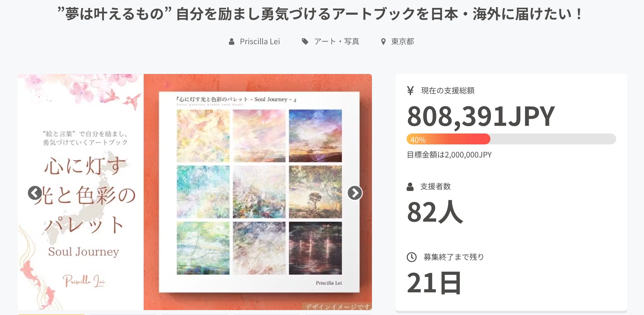Click the tree sunset painting in grid

315,192
